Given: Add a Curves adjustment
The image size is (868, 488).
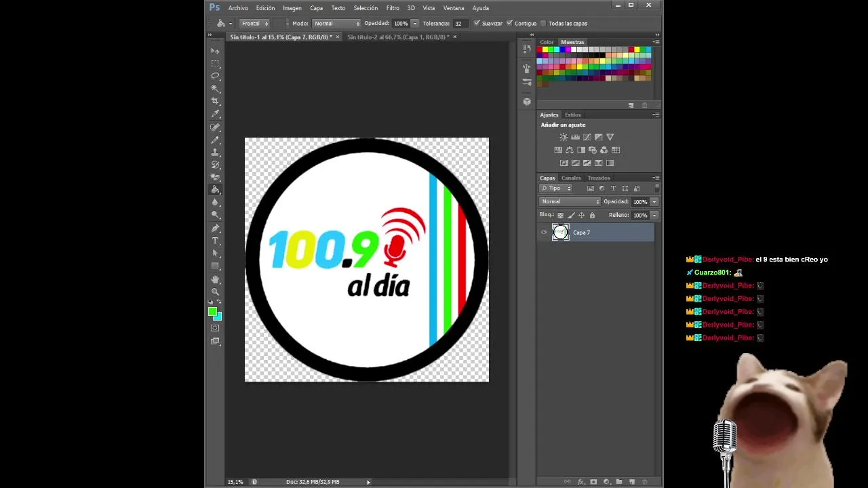Looking at the screenshot, I should click(x=587, y=137).
